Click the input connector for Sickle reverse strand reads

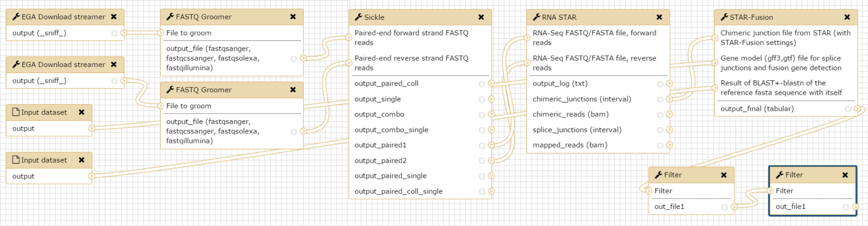click(349, 63)
